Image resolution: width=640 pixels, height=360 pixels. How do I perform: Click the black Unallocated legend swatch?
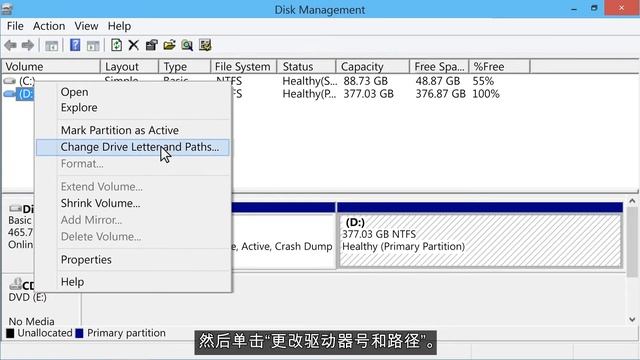pyautogui.click(x=10, y=333)
